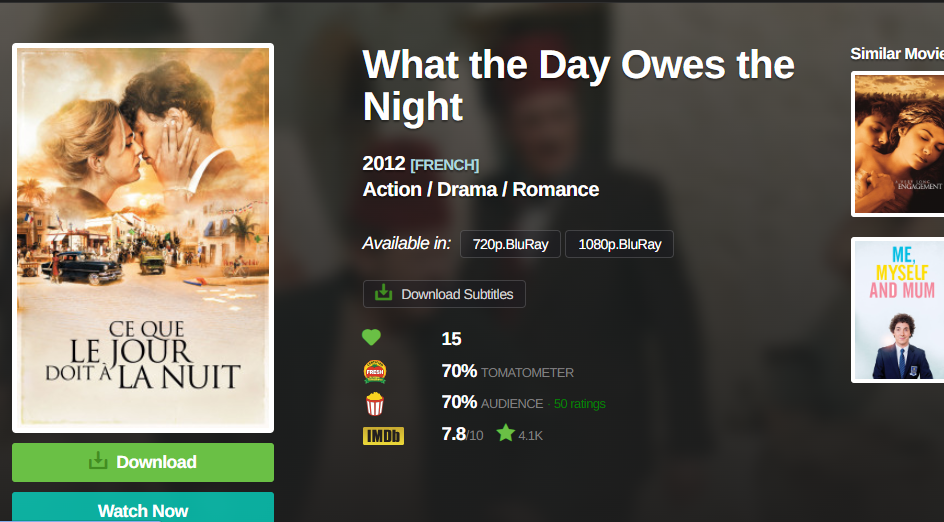944x522 pixels.
Task: Click the green heart likes icon
Action: pyautogui.click(x=372, y=338)
